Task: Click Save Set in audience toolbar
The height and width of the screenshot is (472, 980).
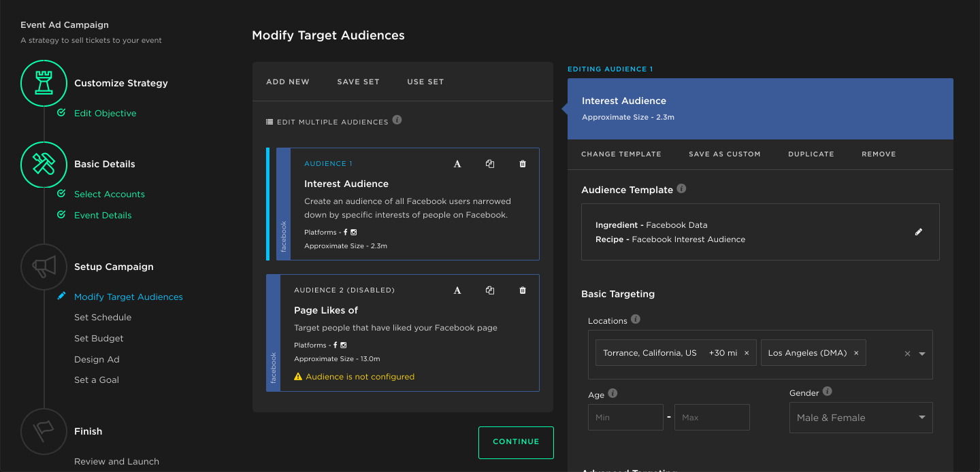Action: point(359,82)
